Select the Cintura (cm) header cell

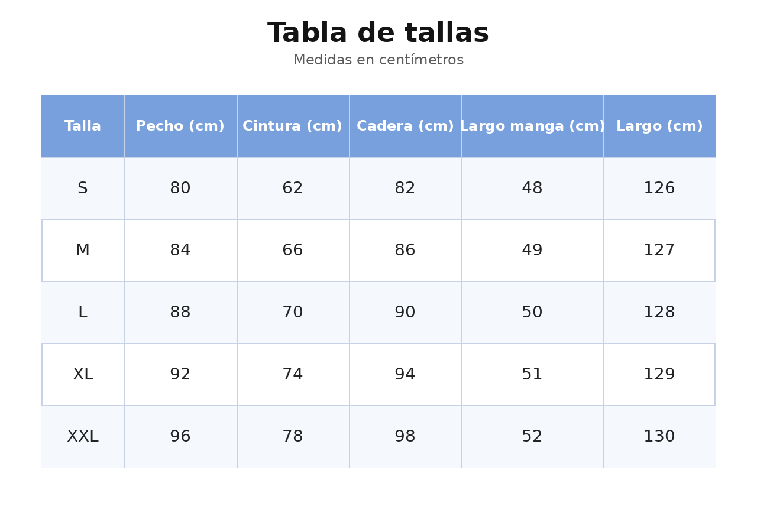pyautogui.click(x=293, y=126)
